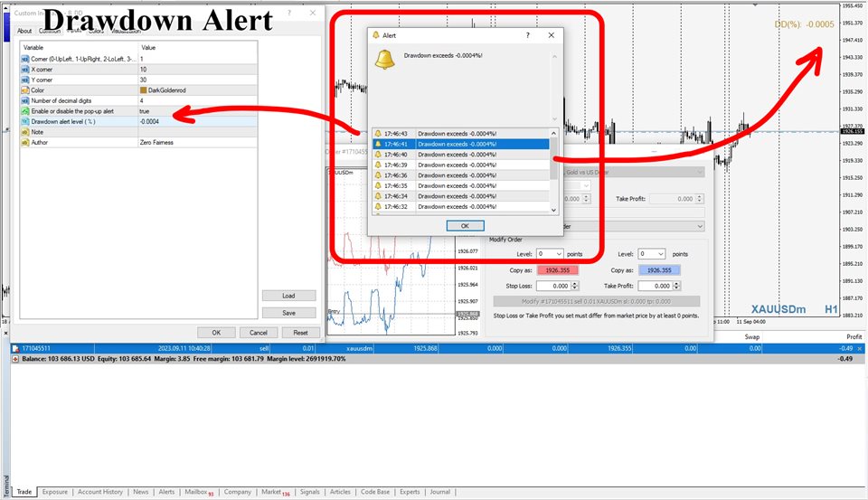The height and width of the screenshot is (500, 868).
Task: Click OK in the indicator inputs dialog
Action: pos(216,333)
